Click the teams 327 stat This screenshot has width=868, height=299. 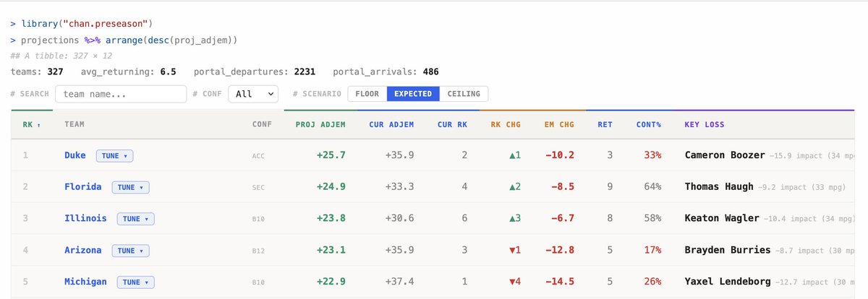click(37, 72)
